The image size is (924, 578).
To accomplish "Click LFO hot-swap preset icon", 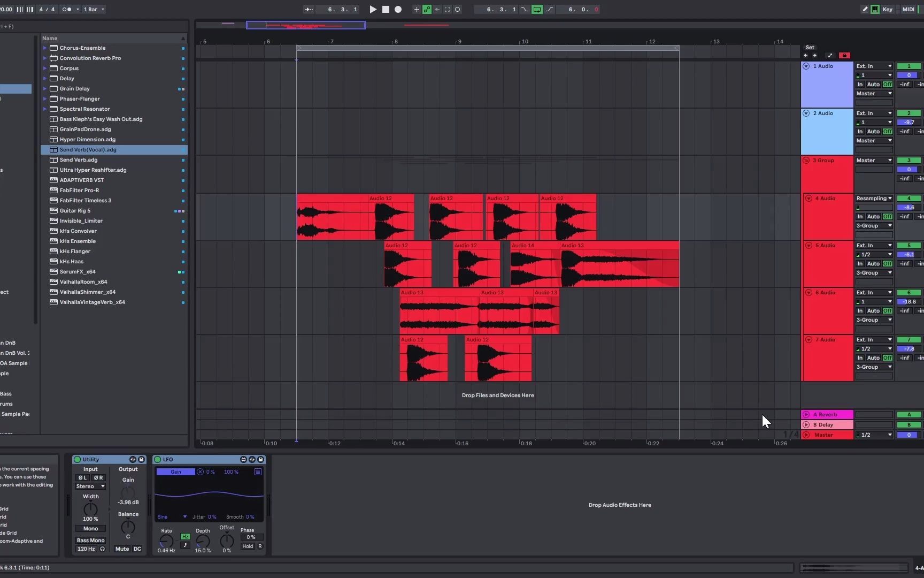I will coord(252,459).
